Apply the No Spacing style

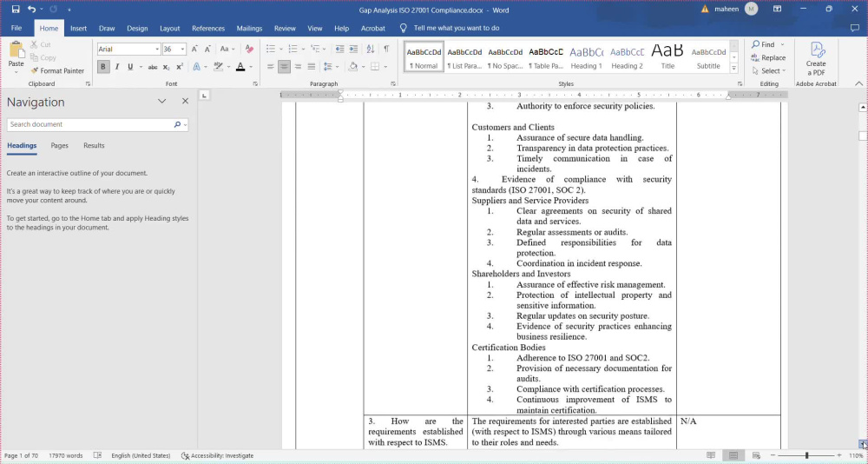click(505, 56)
